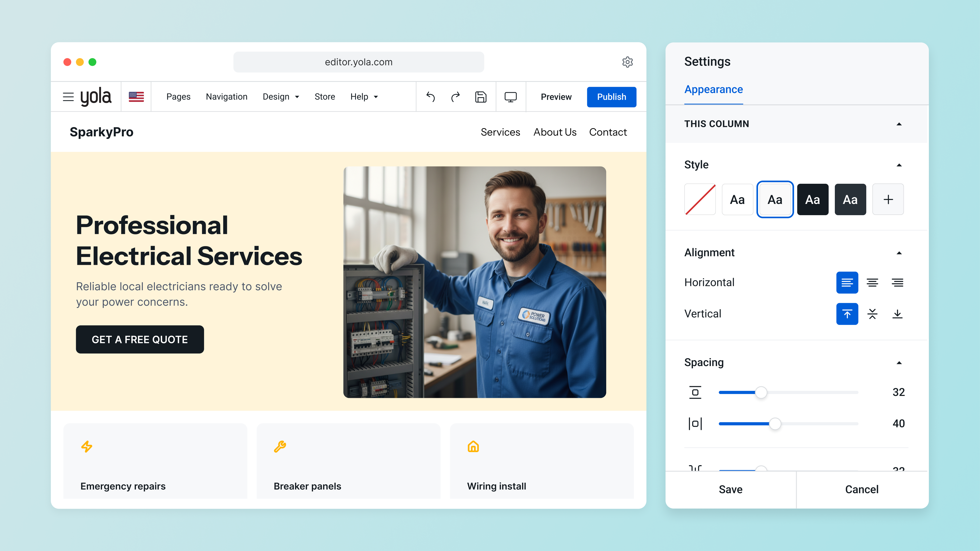Open the Pages menu
This screenshot has height=551, width=980.
click(x=178, y=97)
